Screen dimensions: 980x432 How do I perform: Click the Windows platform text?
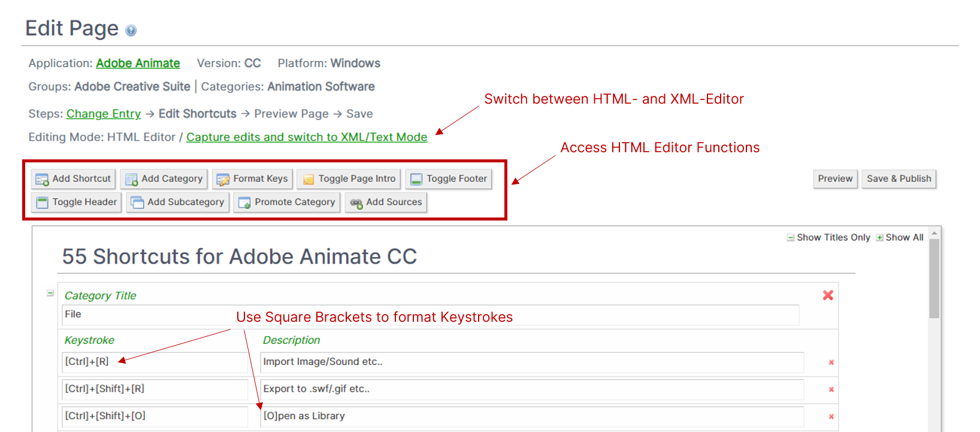point(355,63)
